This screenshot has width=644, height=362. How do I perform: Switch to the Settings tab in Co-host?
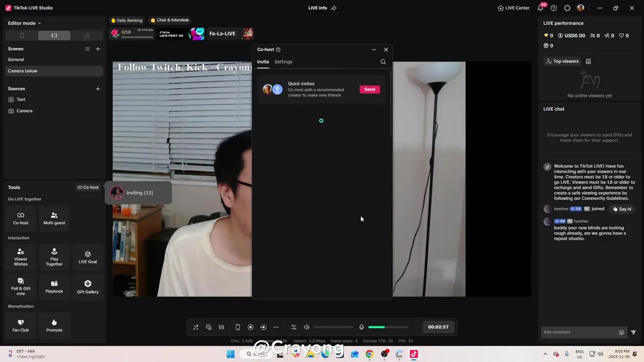coord(283,62)
